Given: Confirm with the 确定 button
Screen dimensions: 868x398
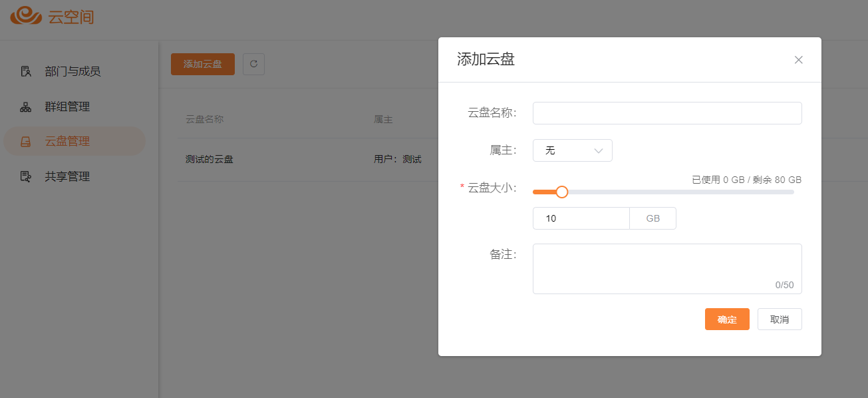Looking at the screenshot, I should (727, 319).
